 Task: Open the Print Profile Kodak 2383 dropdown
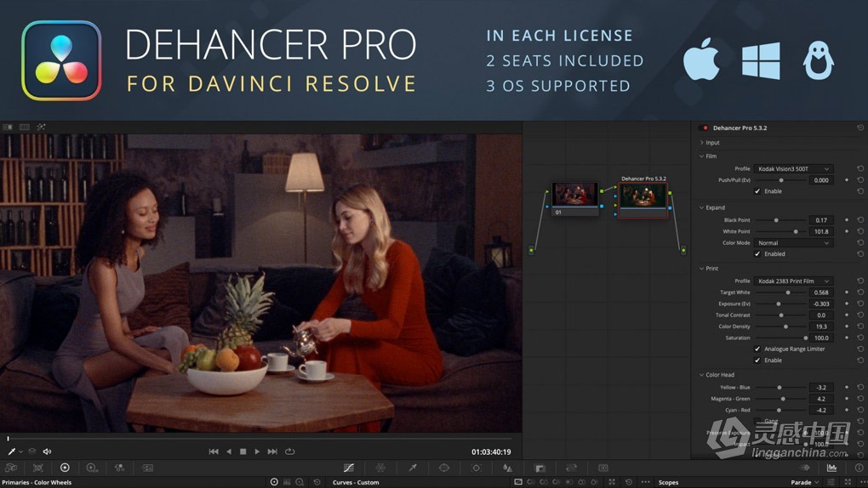click(794, 281)
